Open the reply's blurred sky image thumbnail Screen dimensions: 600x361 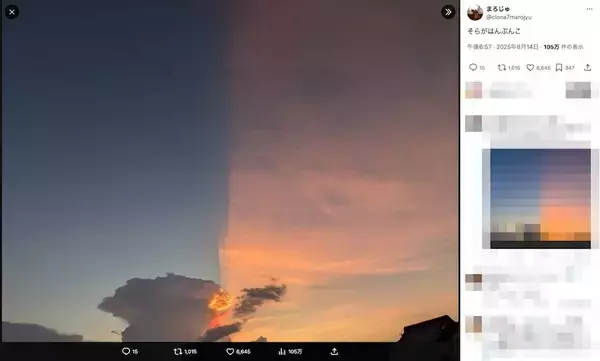540,199
